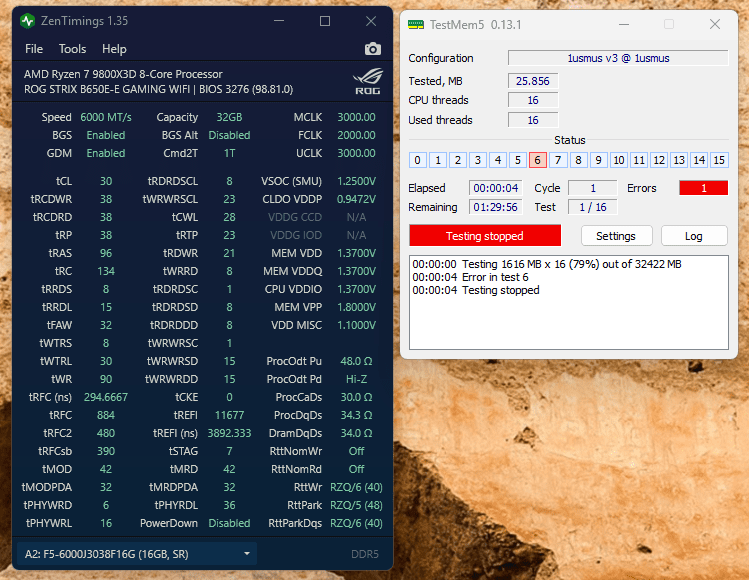The width and height of the screenshot is (749, 580).
Task: Click the ZenTimings app logo icon
Action: pos(28,21)
